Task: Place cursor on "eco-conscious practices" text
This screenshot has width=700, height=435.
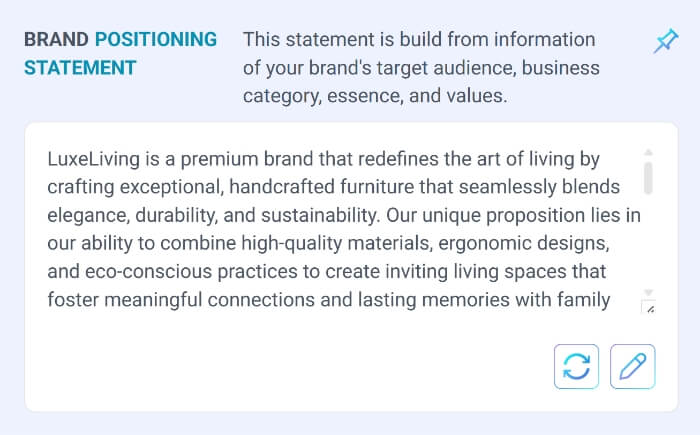Action: tap(179, 271)
